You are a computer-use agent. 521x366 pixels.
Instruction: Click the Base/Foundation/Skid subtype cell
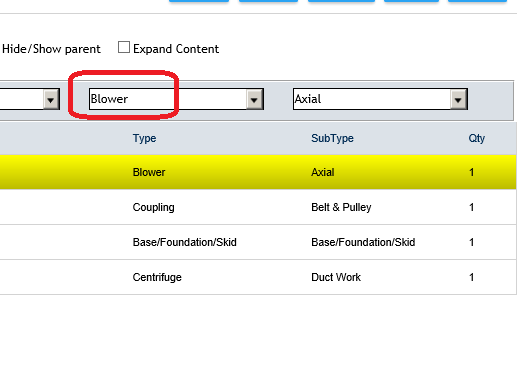[x=363, y=242]
